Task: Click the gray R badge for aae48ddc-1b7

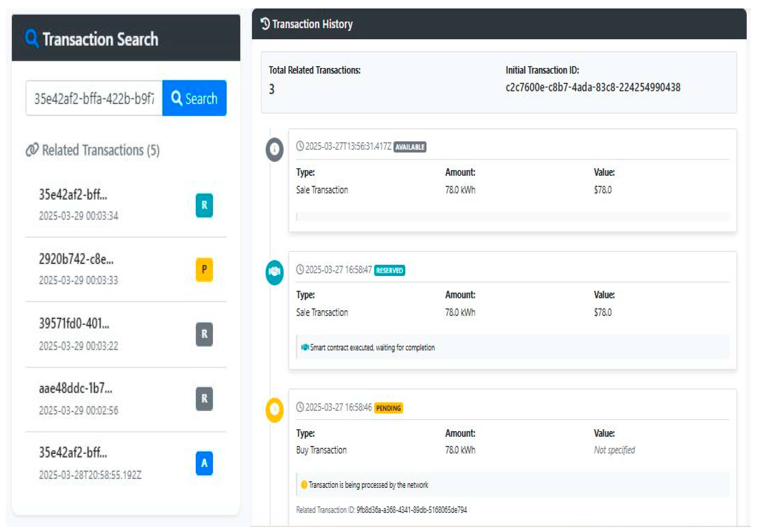Action: pyautogui.click(x=204, y=399)
